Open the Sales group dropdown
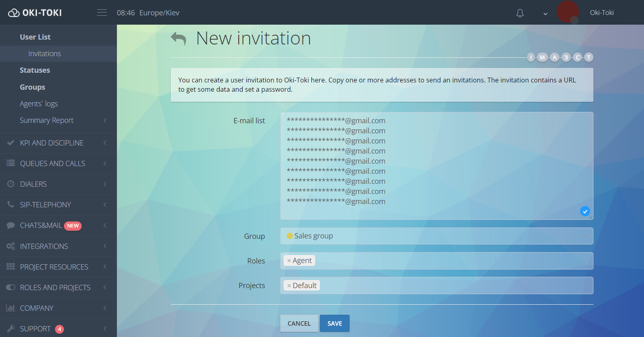Viewport: 644px width, 337px height. (436, 236)
